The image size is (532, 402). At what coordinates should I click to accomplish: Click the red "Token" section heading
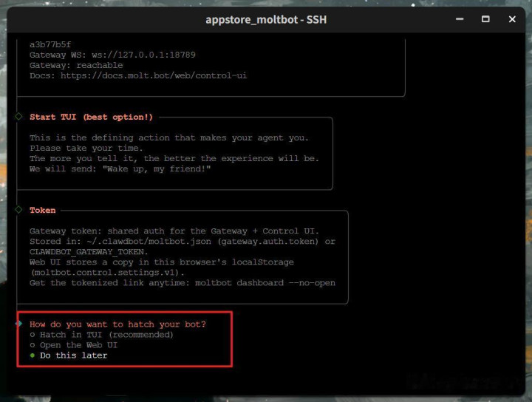(42, 210)
